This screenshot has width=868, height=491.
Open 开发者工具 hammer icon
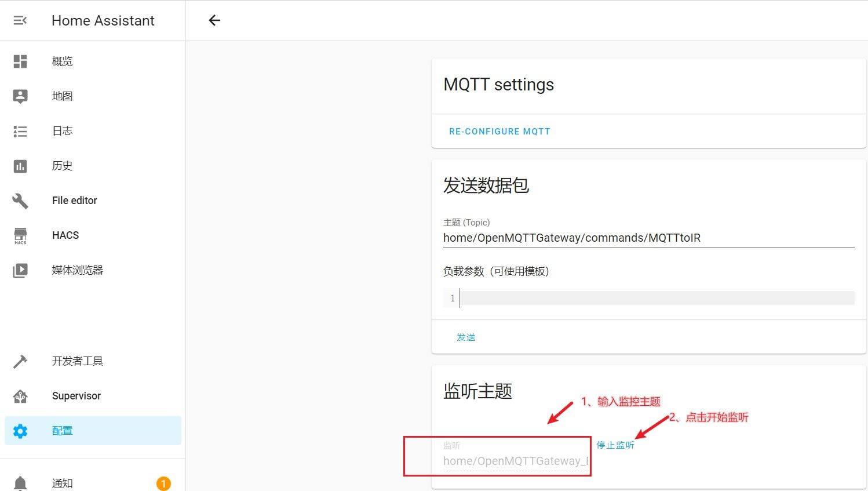(x=20, y=362)
